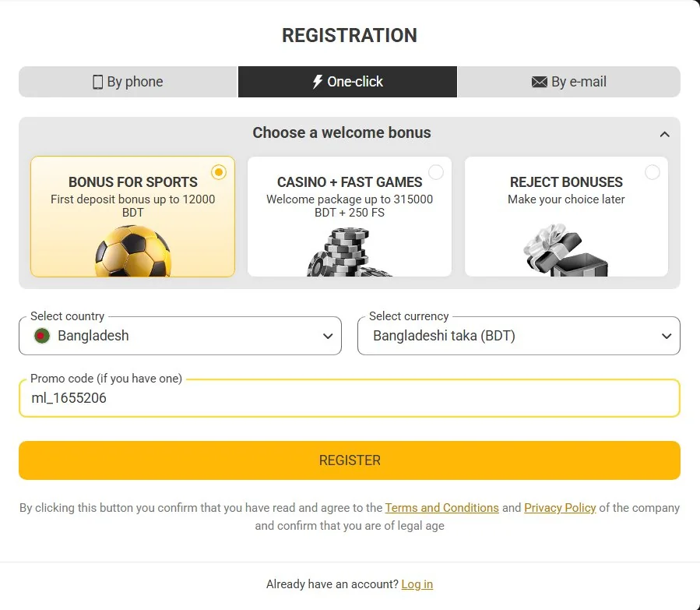
Task: Click the lightning bolt One-click icon
Action: pos(317,82)
